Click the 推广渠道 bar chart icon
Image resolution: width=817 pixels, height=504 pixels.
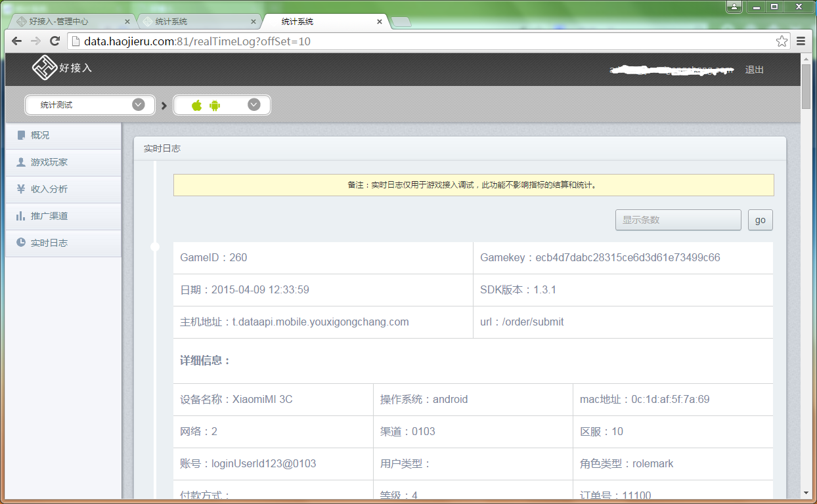coord(22,216)
